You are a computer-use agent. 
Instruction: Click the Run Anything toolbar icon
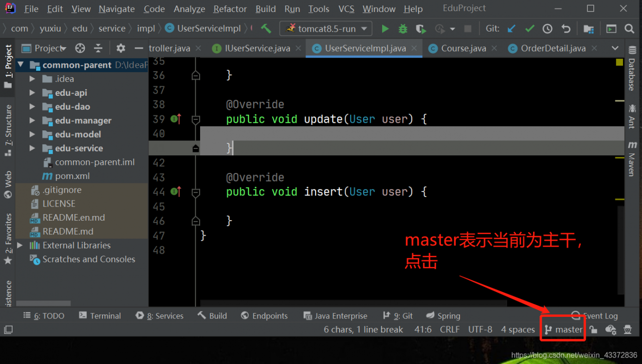(x=611, y=29)
